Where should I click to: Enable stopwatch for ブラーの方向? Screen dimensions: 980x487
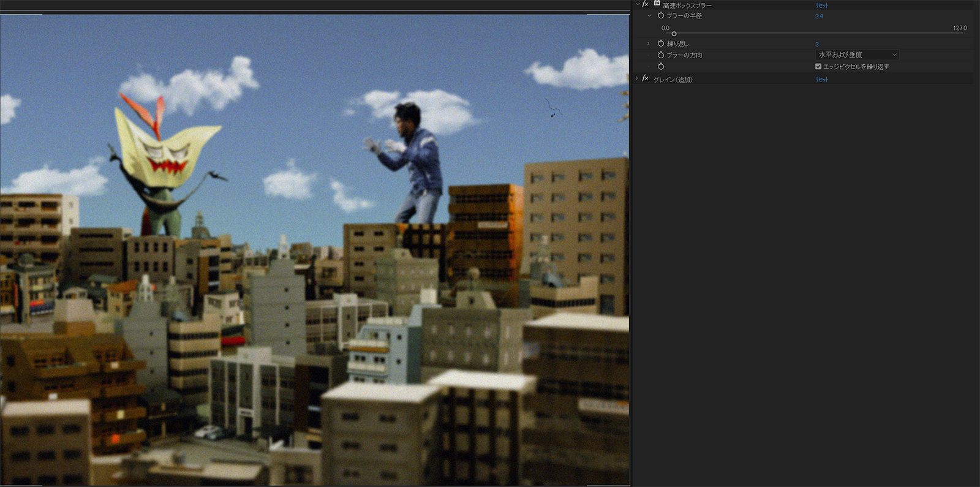661,55
